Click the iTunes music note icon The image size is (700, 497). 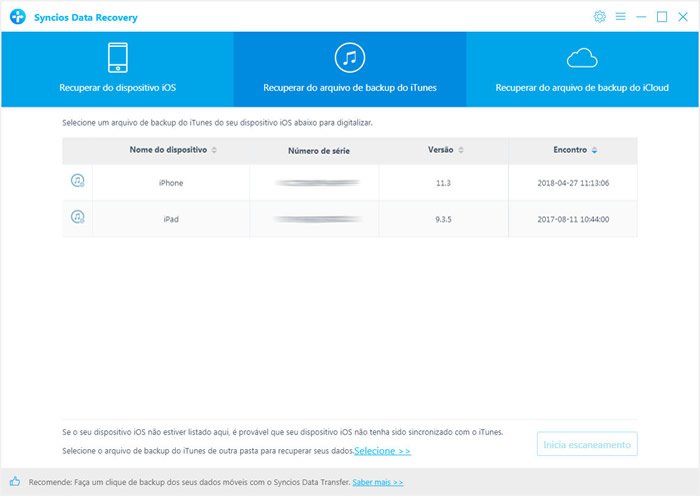[x=350, y=58]
